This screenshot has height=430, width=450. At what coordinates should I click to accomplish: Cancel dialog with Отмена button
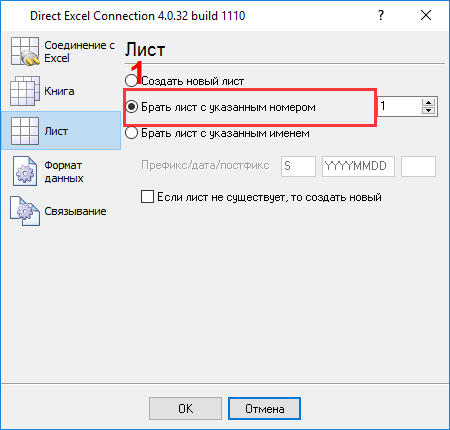pos(264,408)
